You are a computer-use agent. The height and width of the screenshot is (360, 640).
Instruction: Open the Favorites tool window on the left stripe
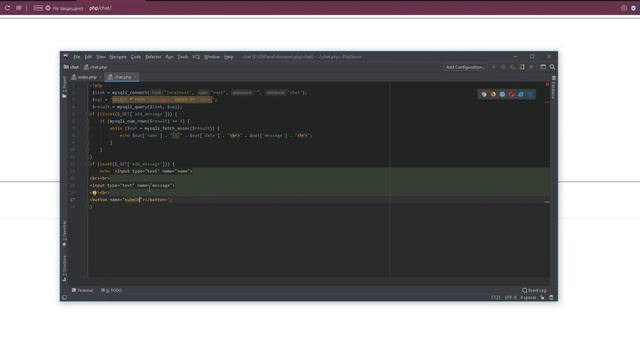pyautogui.click(x=64, y=234)
